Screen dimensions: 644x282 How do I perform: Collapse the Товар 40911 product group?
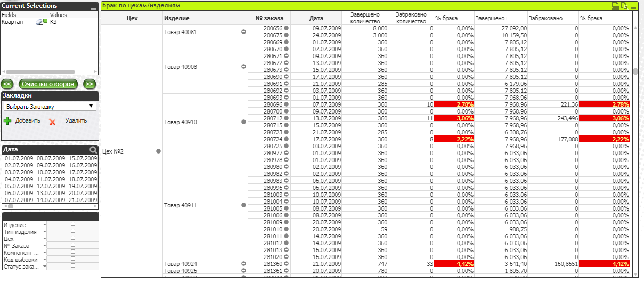point(243,205)
